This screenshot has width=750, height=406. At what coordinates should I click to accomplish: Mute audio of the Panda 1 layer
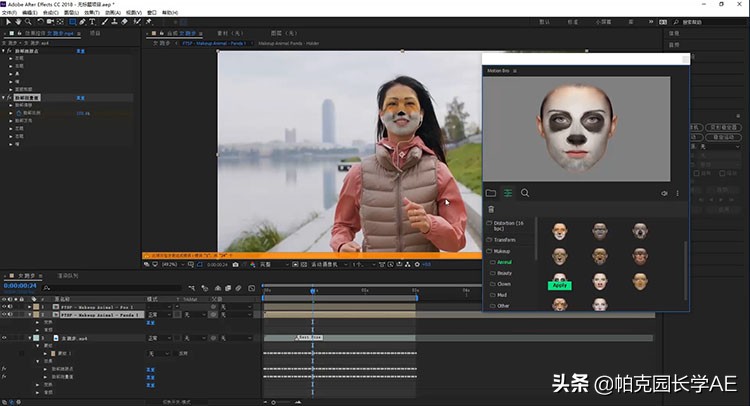[10, 315]
